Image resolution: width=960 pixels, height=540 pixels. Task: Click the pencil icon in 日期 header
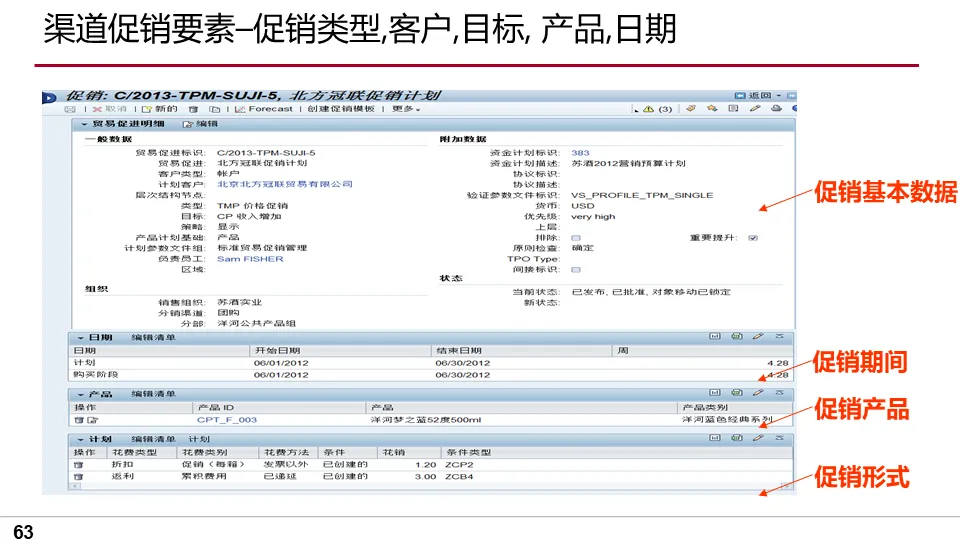pyautogui.click(x=758, y=336)
